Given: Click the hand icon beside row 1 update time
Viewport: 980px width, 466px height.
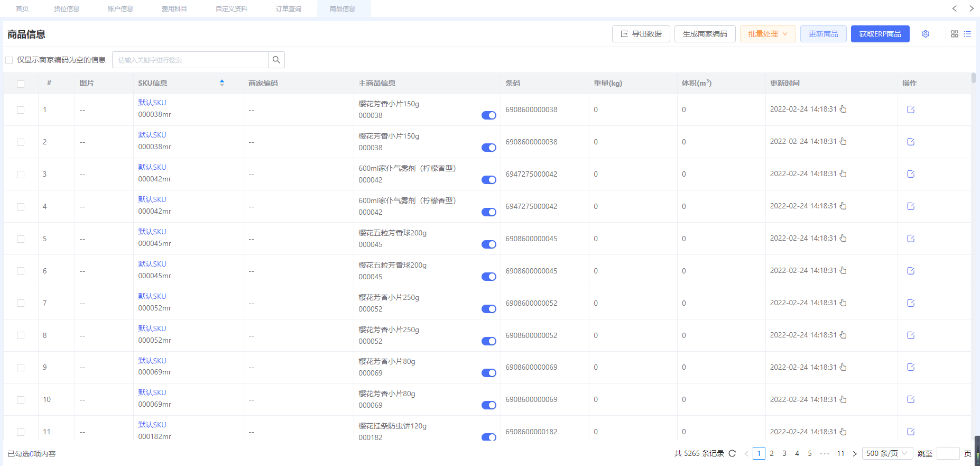Looking at the screenshot, I should click(x=843, y=109).
